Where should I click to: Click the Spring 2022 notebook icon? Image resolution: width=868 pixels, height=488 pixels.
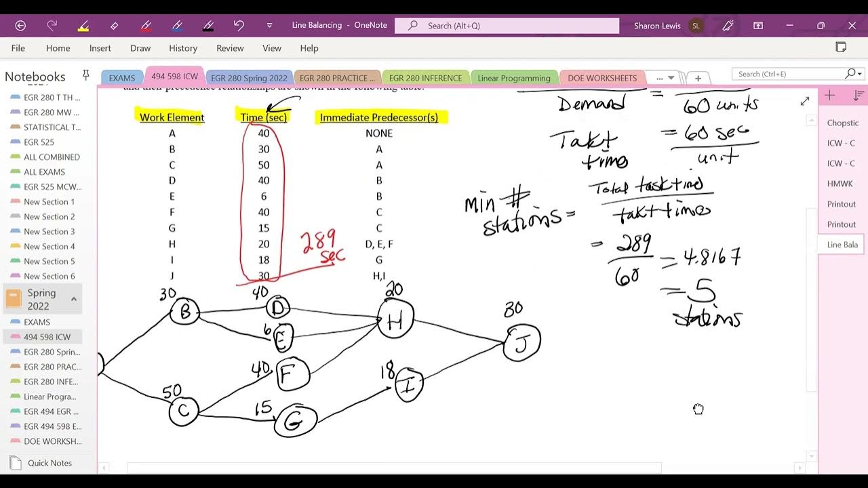[14, 299]
